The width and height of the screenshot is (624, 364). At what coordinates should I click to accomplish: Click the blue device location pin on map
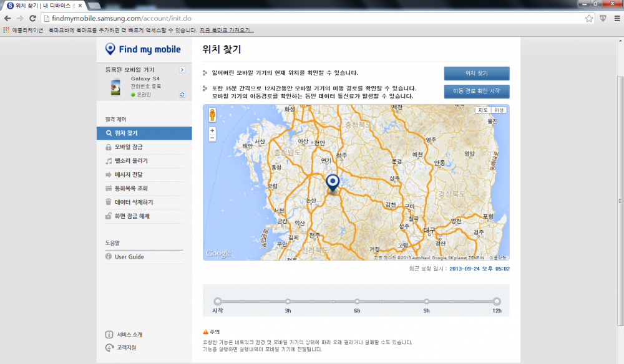[x=333, y=182]
